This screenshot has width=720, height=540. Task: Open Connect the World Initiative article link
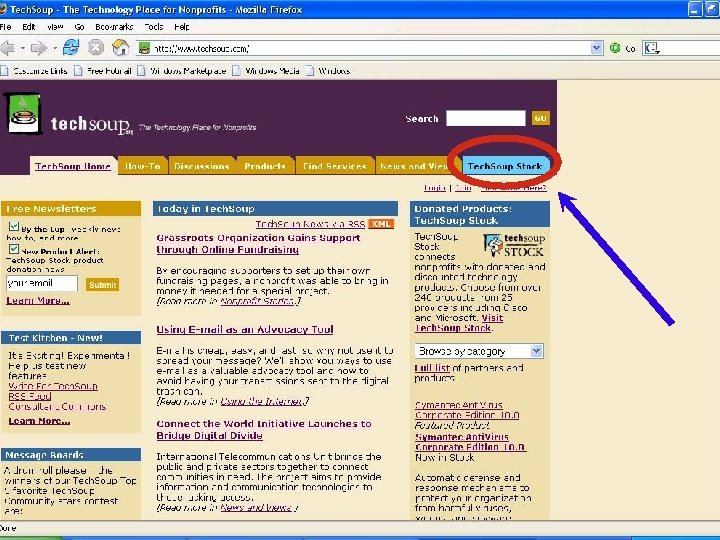(x=264, y=429)
